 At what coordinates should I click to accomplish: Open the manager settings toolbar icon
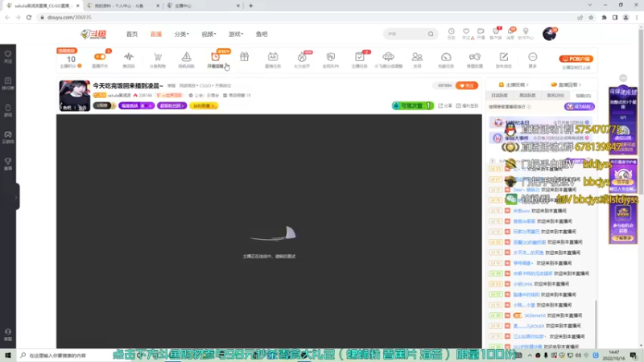click(x=475, y=59)
